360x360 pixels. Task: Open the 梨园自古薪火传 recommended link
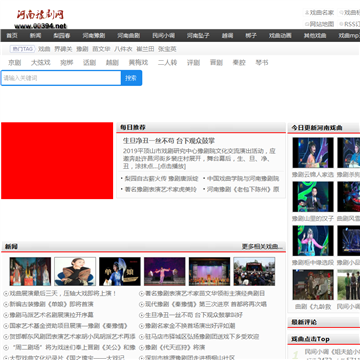161,179
